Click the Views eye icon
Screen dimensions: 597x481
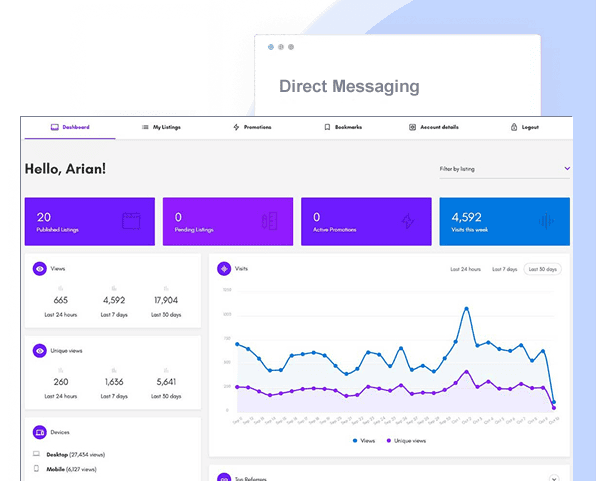pos(40,269)
